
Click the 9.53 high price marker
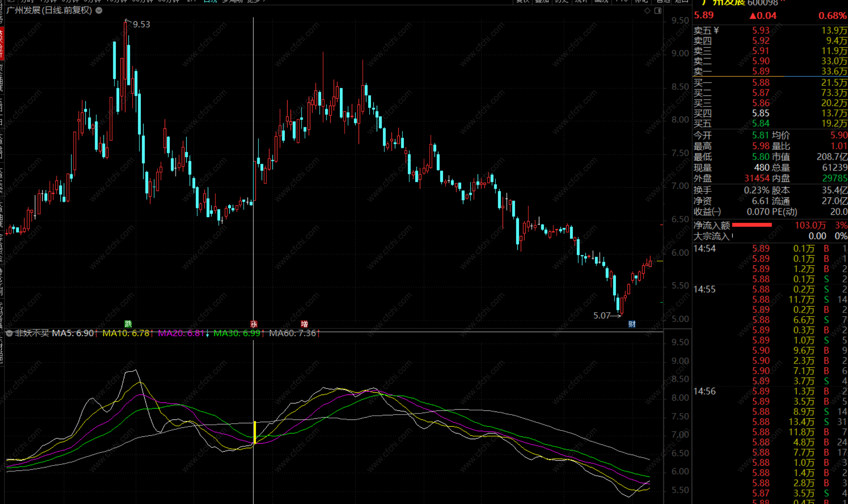point(141,25)
